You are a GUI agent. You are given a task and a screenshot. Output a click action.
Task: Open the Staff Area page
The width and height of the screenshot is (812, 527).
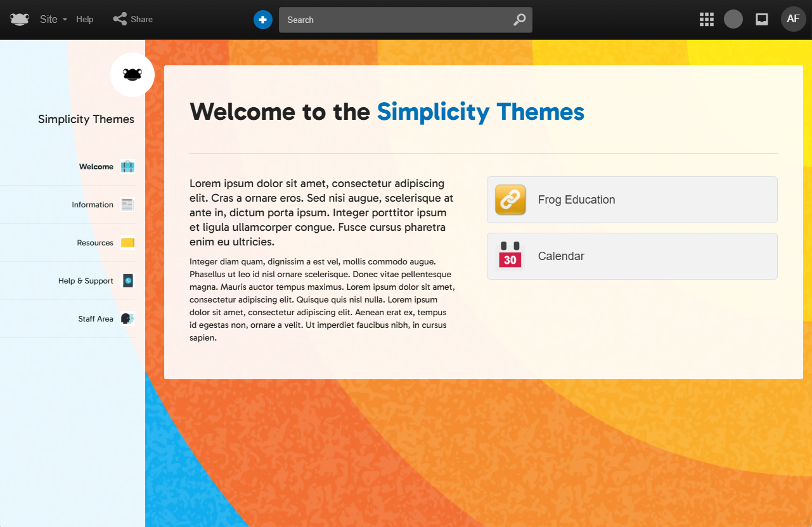[96, 319]
